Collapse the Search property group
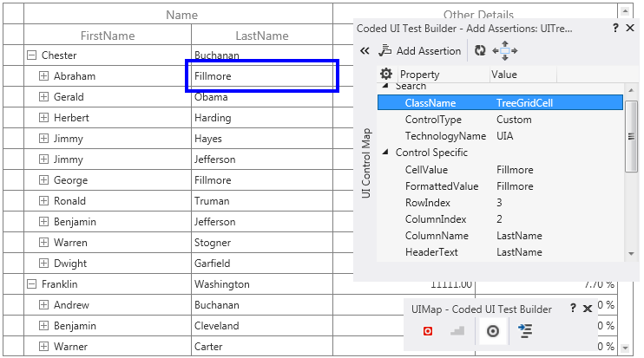 click(385, 86)
